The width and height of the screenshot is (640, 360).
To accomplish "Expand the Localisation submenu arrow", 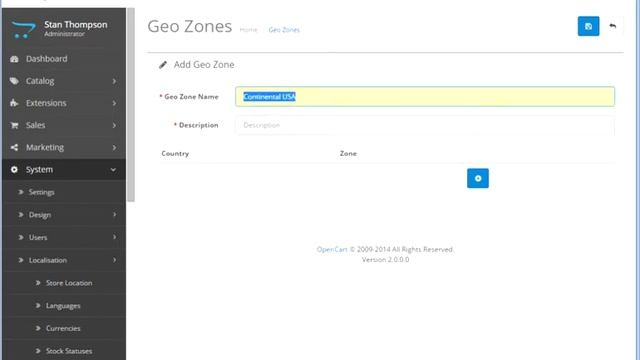I will [x=114, y=260].
